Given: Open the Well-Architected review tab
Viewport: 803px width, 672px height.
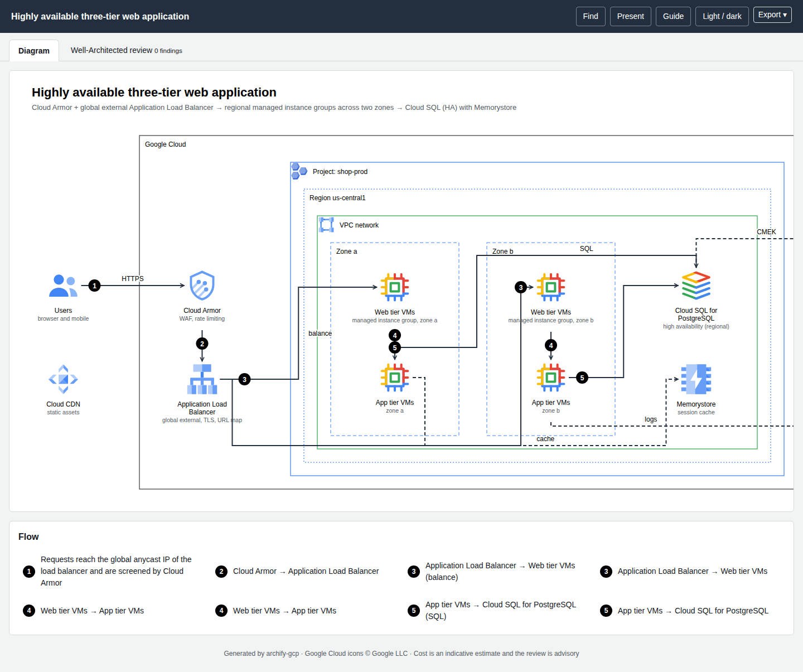Looking at the screenshot, I should (127, 50).
